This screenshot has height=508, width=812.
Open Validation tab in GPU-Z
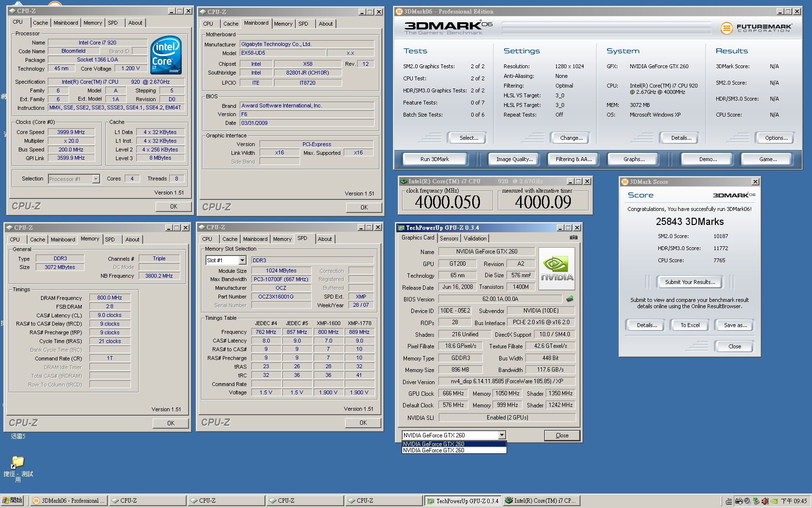click(x=475, y=238)
